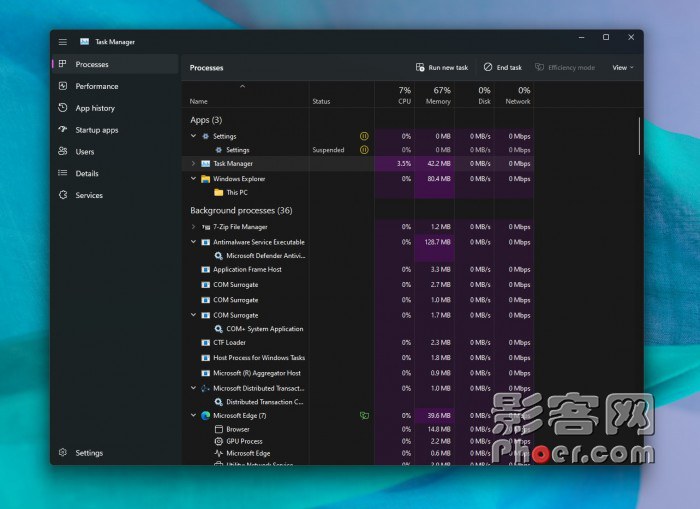Select Microsoft (R) Aggregator Host row
Screen dimensions: 700x509
coord(358,373)
